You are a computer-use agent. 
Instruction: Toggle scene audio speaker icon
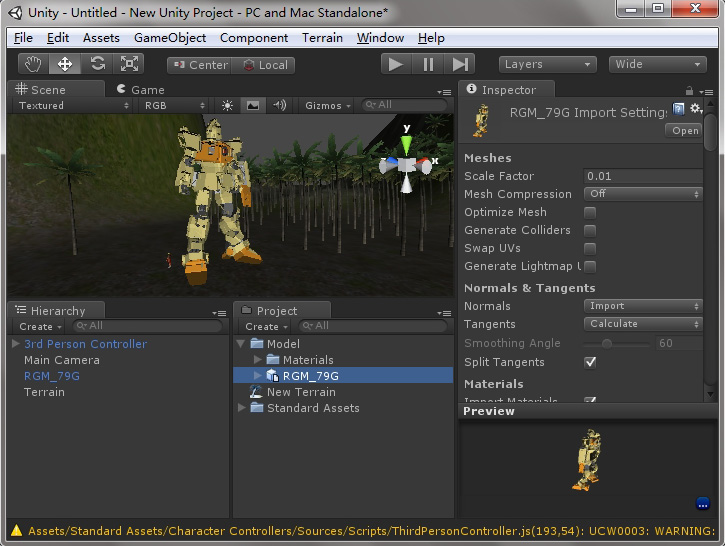280,105
